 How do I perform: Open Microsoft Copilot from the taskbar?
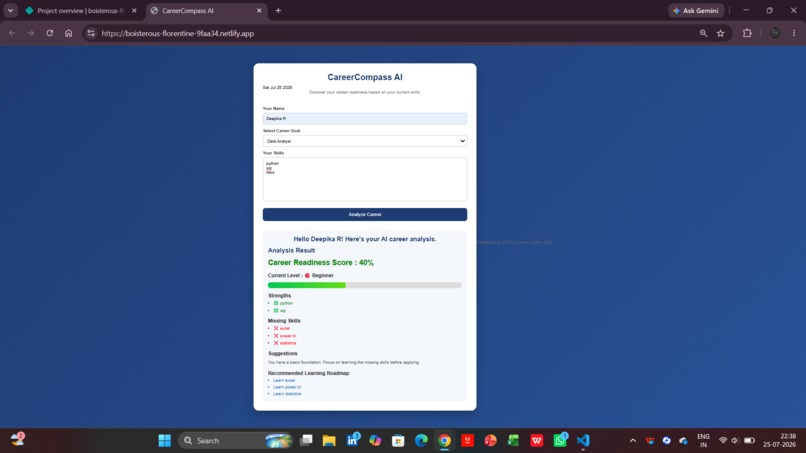click(x=375, y=440)
